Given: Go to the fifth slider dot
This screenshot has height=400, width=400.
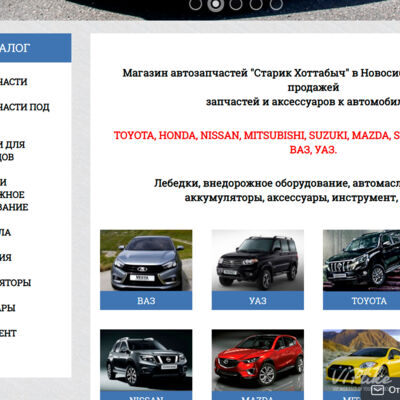Looking at the screenshot, I should [276, 4].
